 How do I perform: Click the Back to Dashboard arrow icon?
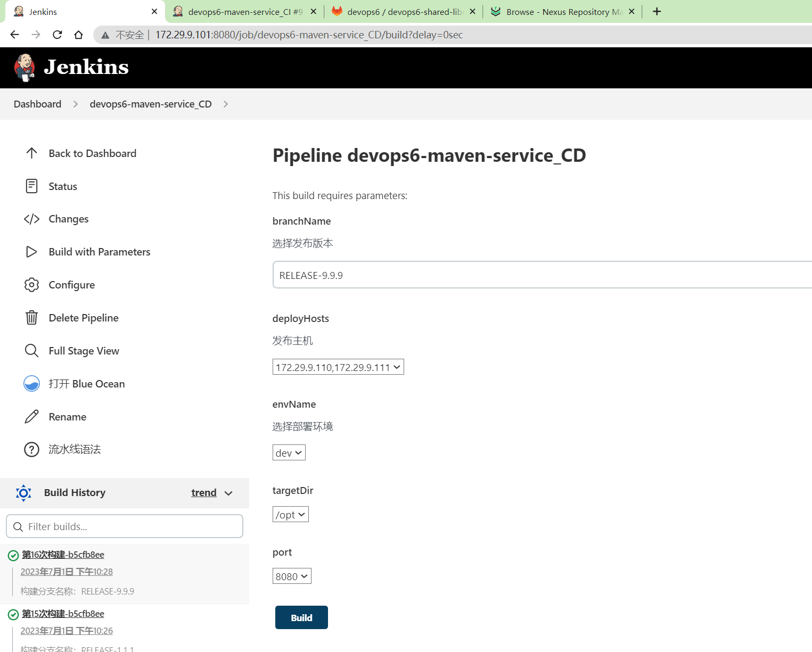31,153
